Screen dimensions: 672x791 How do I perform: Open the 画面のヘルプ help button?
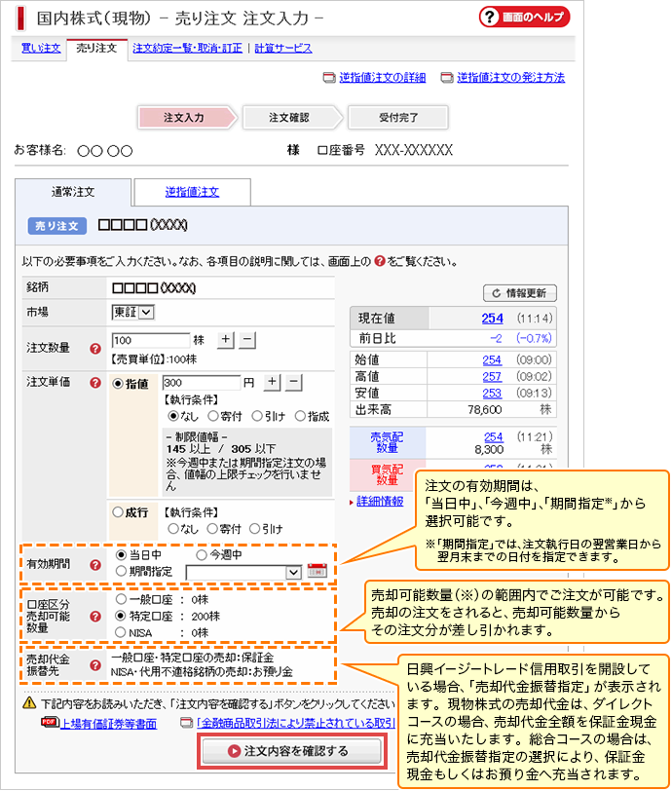point(524,18)
